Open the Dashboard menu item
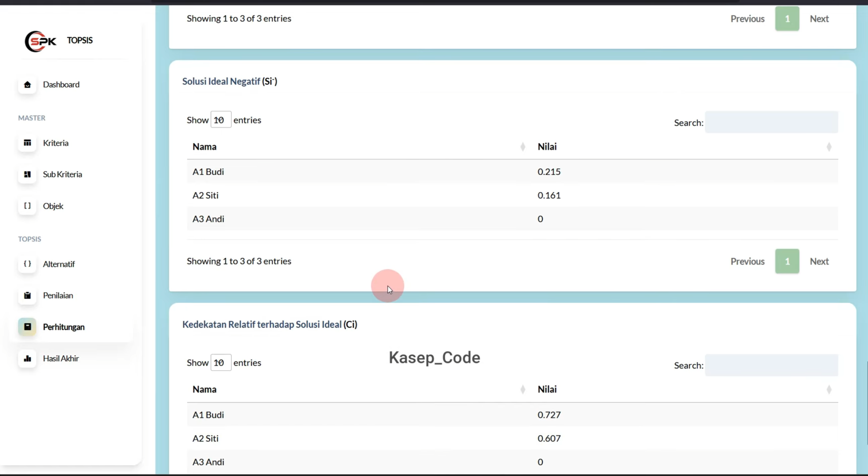Image resolution: width=868 pixels, height=476 pixels. (61, 84)
